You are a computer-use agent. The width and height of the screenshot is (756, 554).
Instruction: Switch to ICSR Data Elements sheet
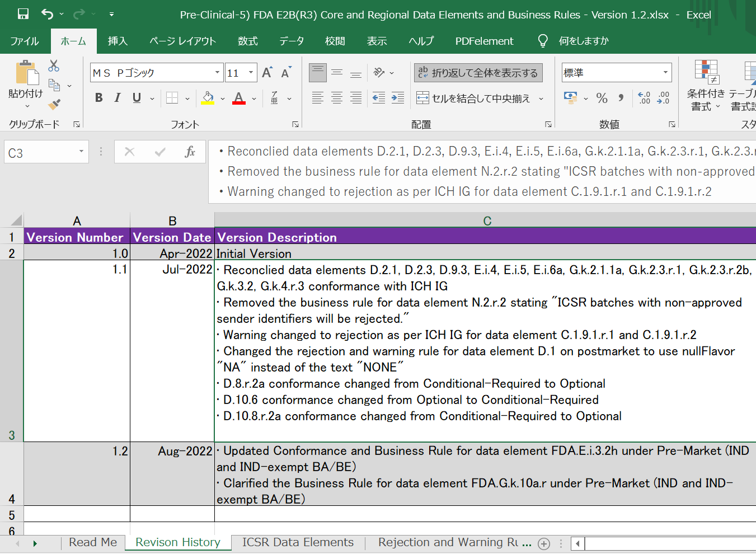[298, 542]
